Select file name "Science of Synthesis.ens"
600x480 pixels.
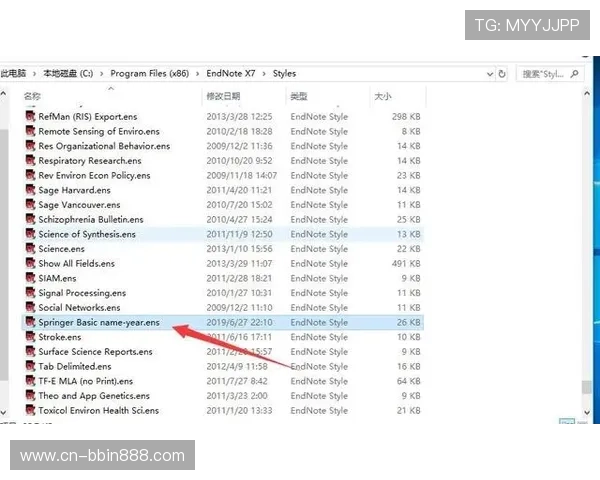pos(87,234)
